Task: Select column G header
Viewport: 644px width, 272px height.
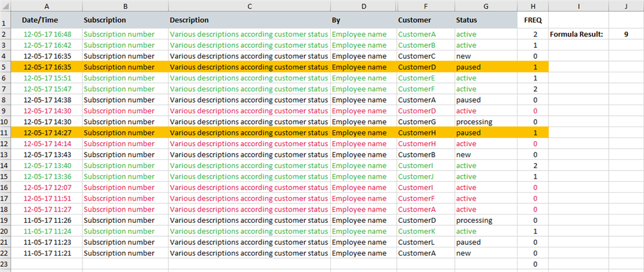Action: [486, 6]
